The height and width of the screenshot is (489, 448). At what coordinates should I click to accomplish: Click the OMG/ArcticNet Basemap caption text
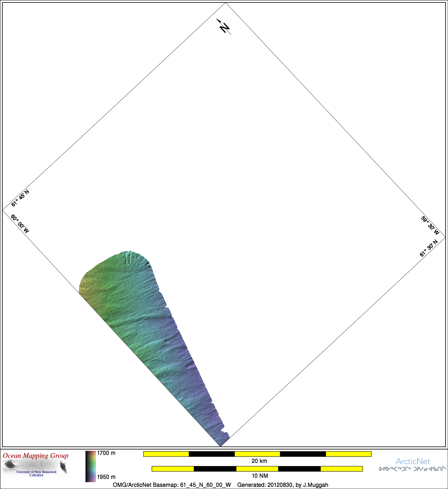(172, 485)
